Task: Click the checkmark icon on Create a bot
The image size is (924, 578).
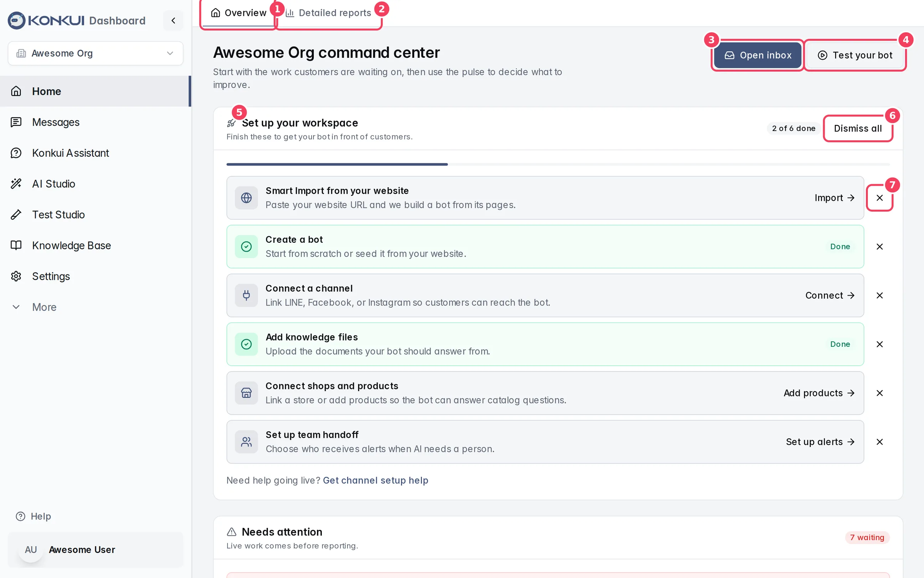Action: click(246, 247)
